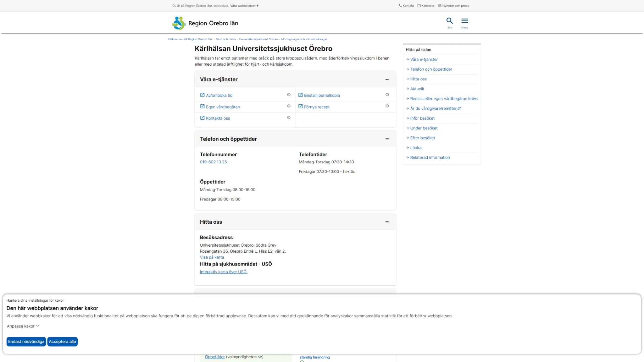Collapse the Våra e-tjänster section

click(x=387, y=80)
